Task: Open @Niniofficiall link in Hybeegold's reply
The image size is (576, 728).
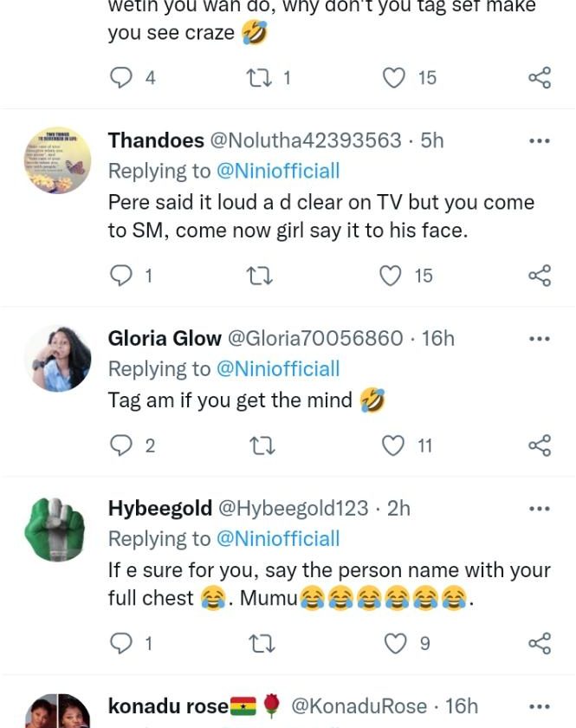Action: tap(277, 539)
